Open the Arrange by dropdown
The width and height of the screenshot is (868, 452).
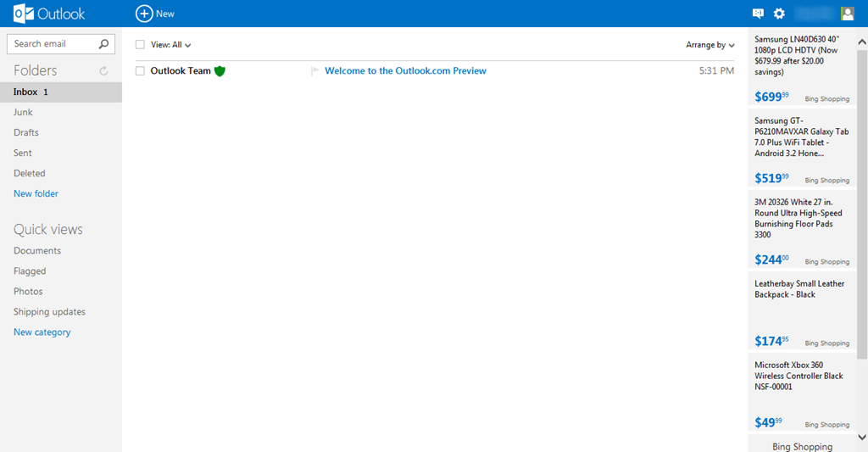click(x=710, y=45)
